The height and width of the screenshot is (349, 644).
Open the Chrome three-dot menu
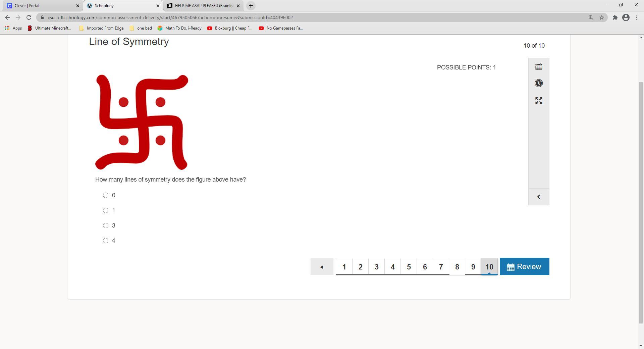pyautogui.click(x=637, y=17)
